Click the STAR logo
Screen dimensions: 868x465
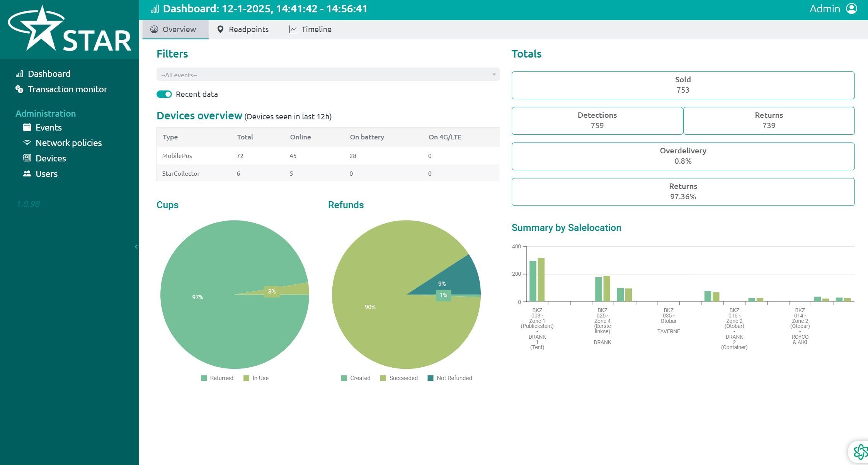[70, 29]
